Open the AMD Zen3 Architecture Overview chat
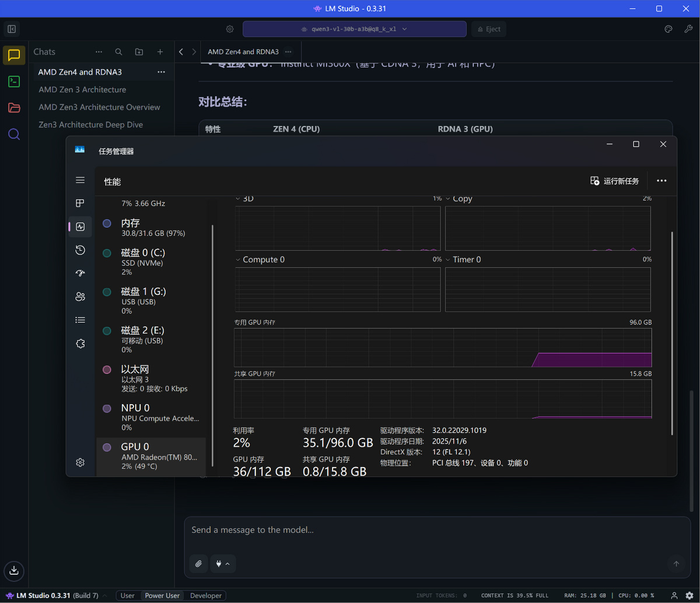Screen dimensions: 700x603 coord(99,107)
